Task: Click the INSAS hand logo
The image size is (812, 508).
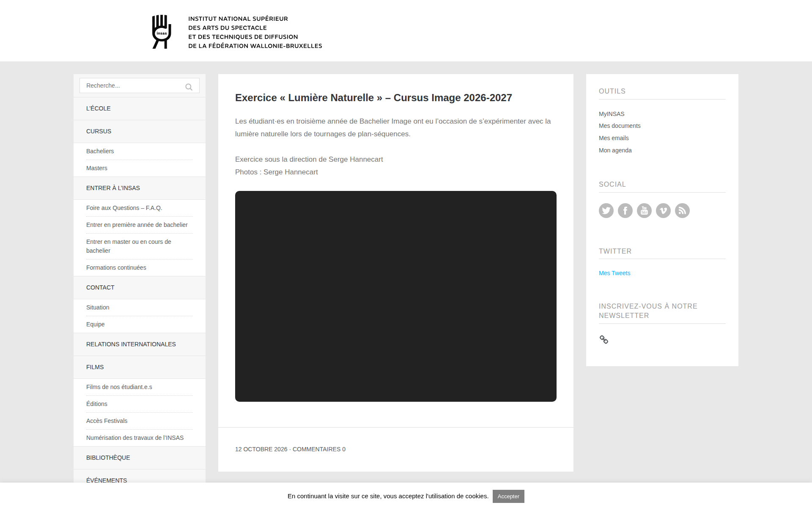Action: click(162, 32)
